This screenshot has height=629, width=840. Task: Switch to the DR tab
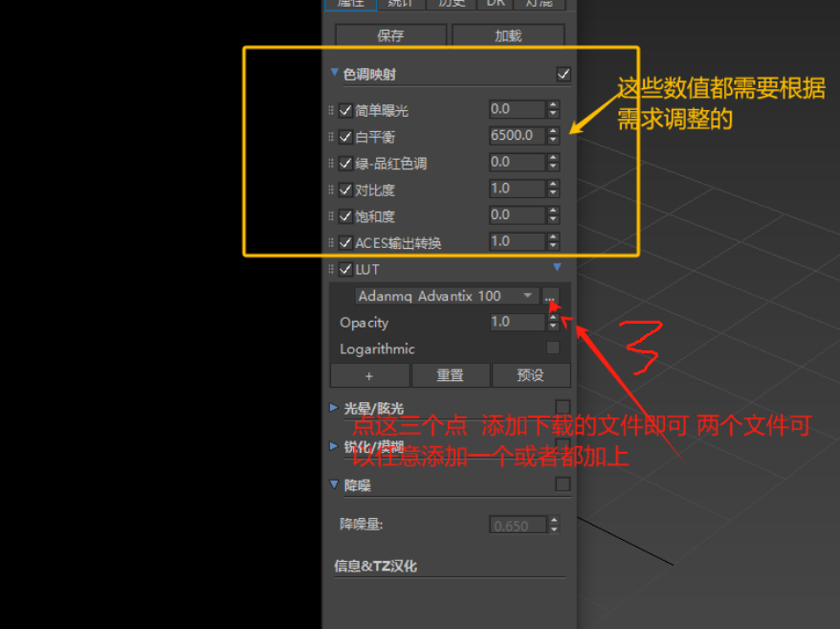[x=495, y=3]
